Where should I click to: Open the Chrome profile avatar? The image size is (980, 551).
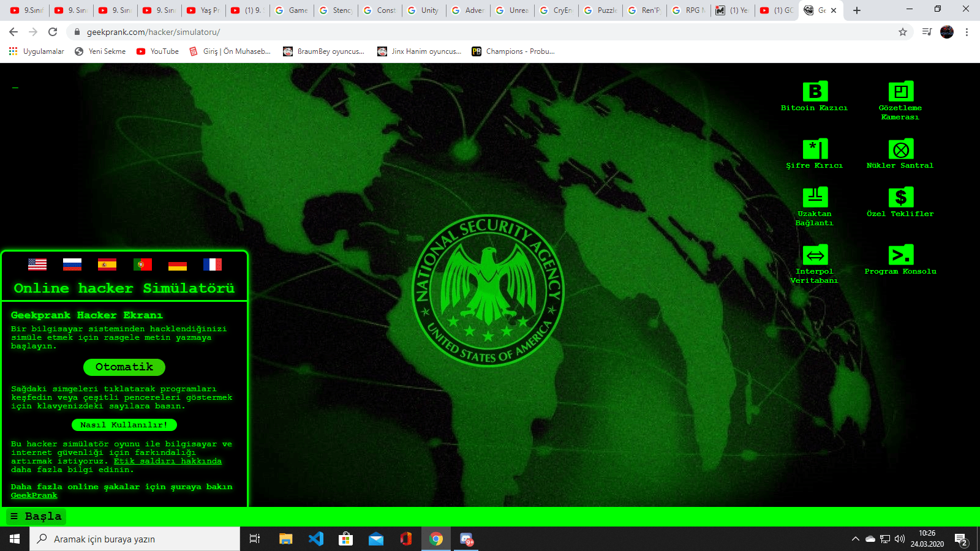pyautogui.click(x=947, y=32)
